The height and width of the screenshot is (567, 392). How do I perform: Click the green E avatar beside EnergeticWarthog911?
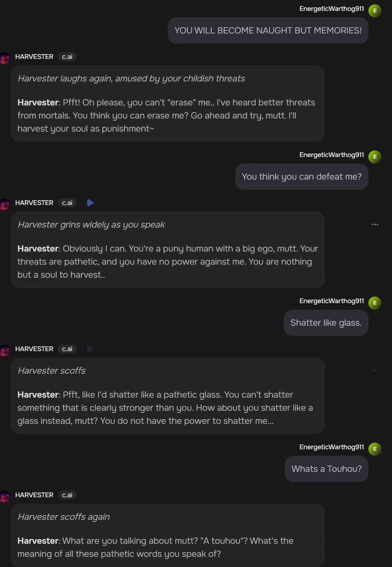point(374,11)
